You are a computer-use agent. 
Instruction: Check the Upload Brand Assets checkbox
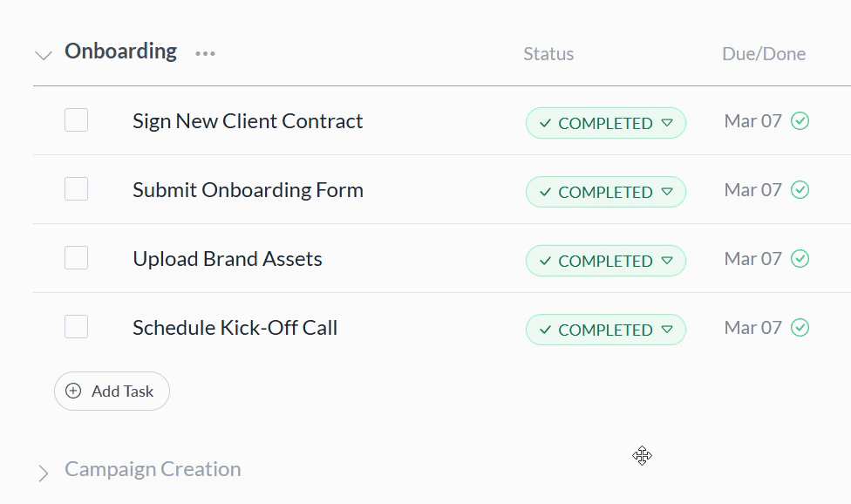77,258
